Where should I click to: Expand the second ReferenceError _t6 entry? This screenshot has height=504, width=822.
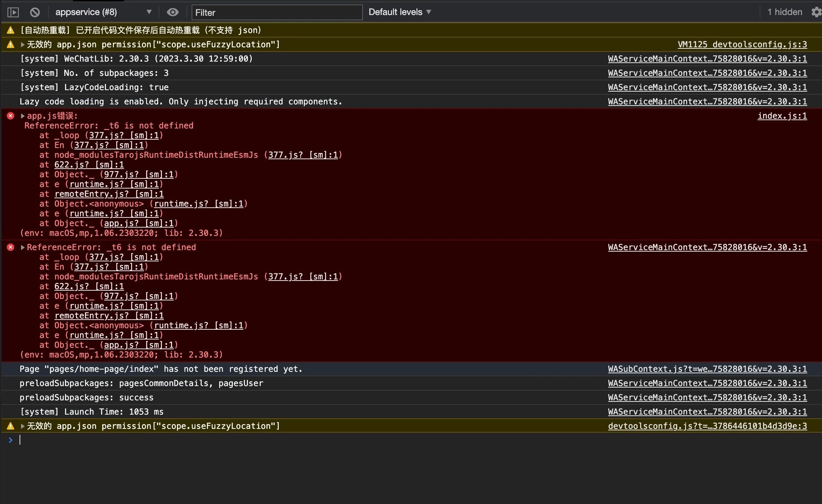[23, 247]
